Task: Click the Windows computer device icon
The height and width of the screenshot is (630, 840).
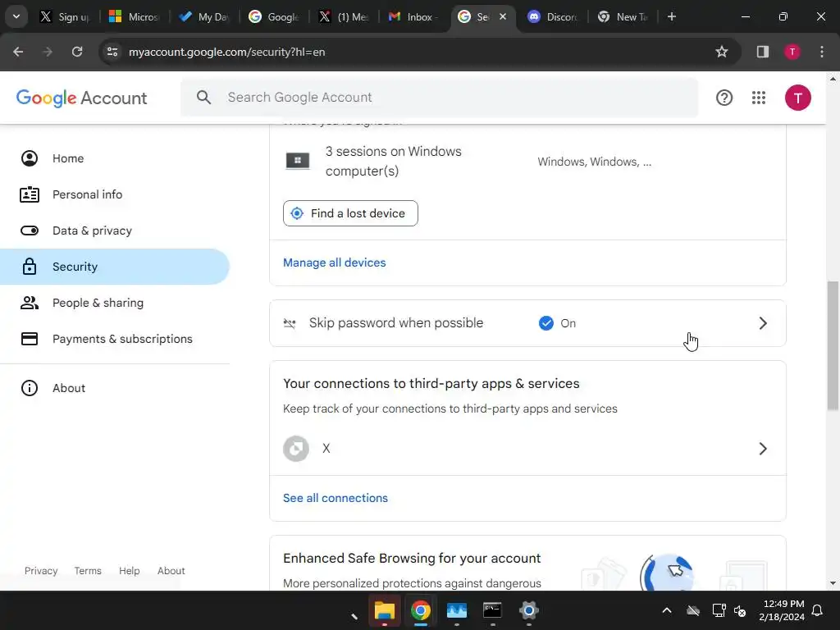Action: (x=297, y=161)
